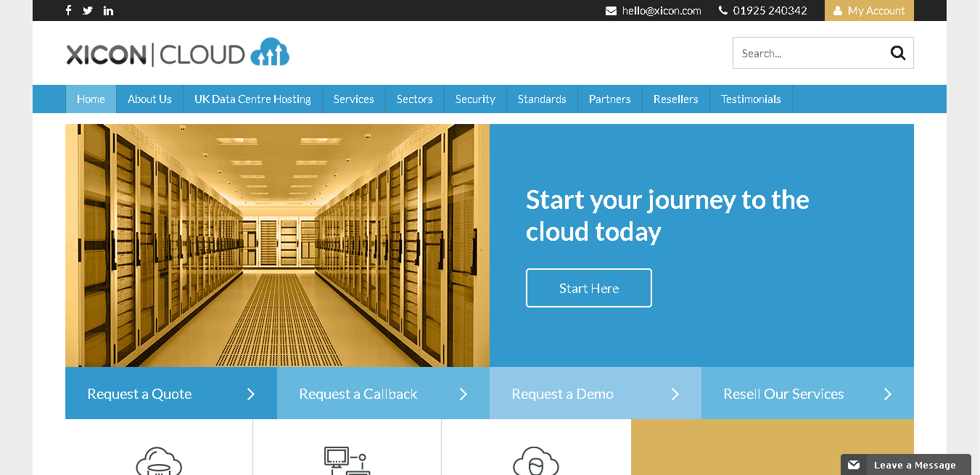The height and width of the screenshot is (475, 980).
Task: Click the search magnifier icon
Action: [x=898, y=53]
